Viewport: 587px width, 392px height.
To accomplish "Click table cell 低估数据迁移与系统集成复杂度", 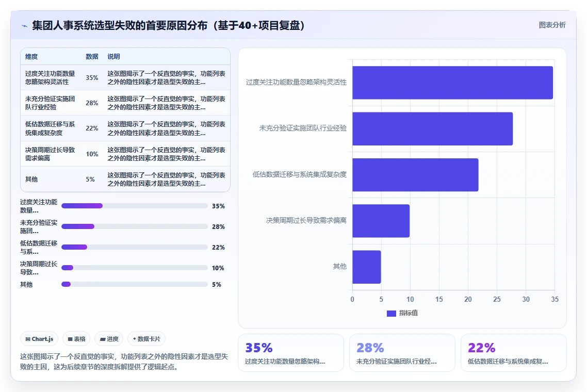I will click(x=50, y=128).
